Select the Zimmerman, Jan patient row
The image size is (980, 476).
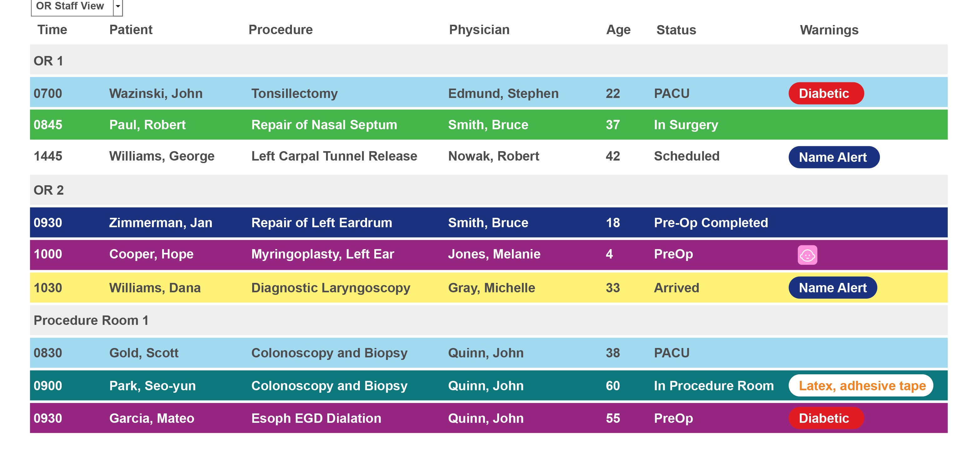488,223
